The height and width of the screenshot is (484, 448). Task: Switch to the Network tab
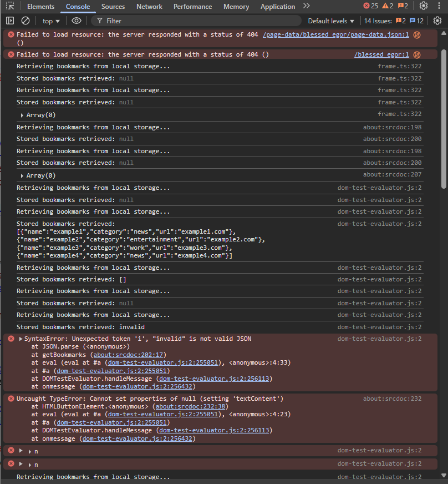[x=149, y=7]
